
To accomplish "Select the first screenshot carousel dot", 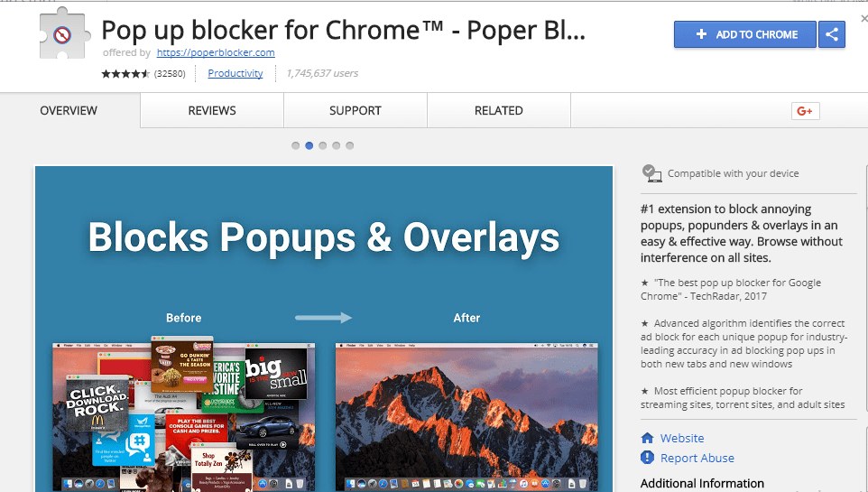I will 296,145.
